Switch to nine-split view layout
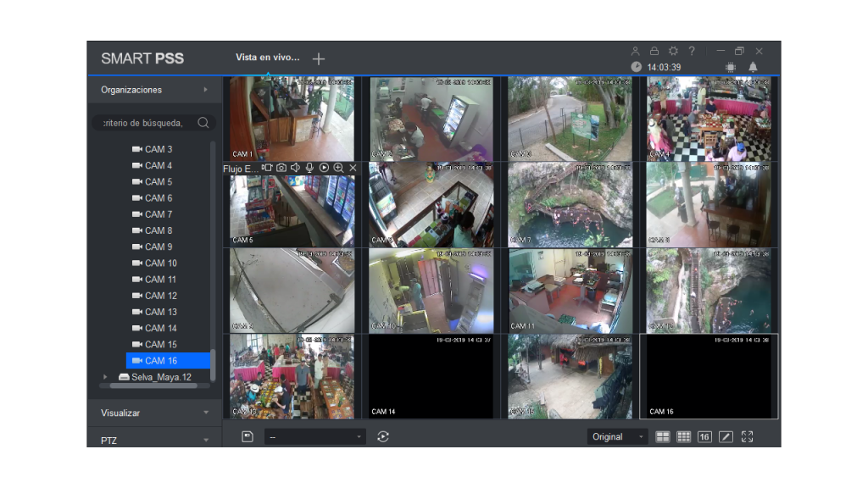This screenshot has height=488, width=868. point(684,436)
